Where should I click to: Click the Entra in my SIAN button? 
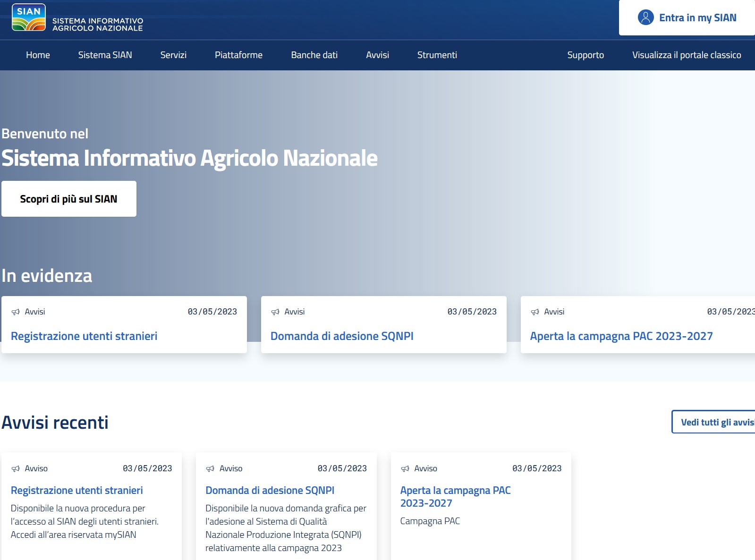pos(687,17)
